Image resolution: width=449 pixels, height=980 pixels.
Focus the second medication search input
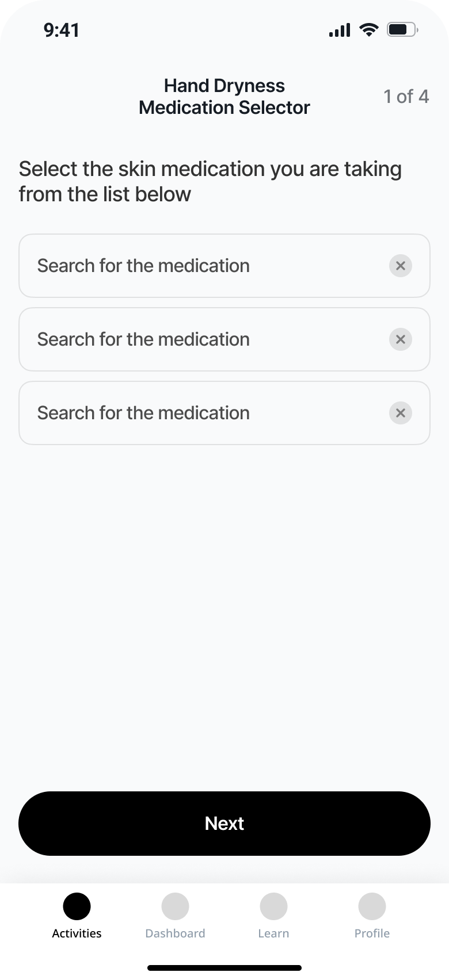tap(201, 339)
